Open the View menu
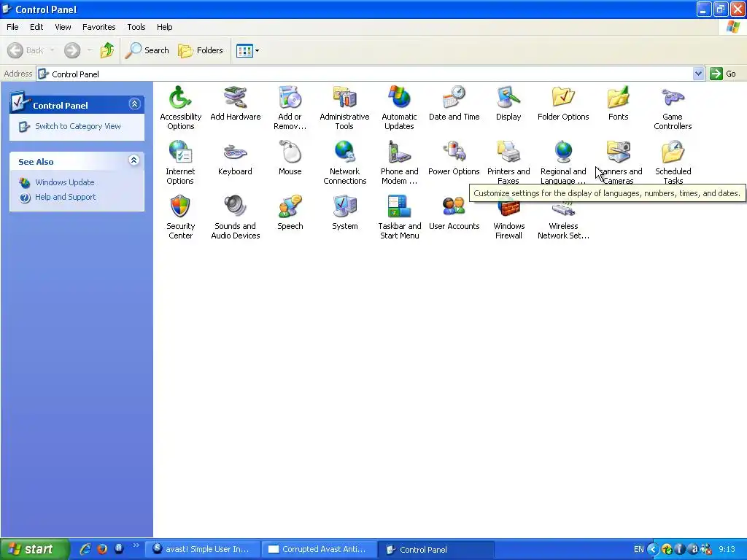747x560 pixels. 63,27
